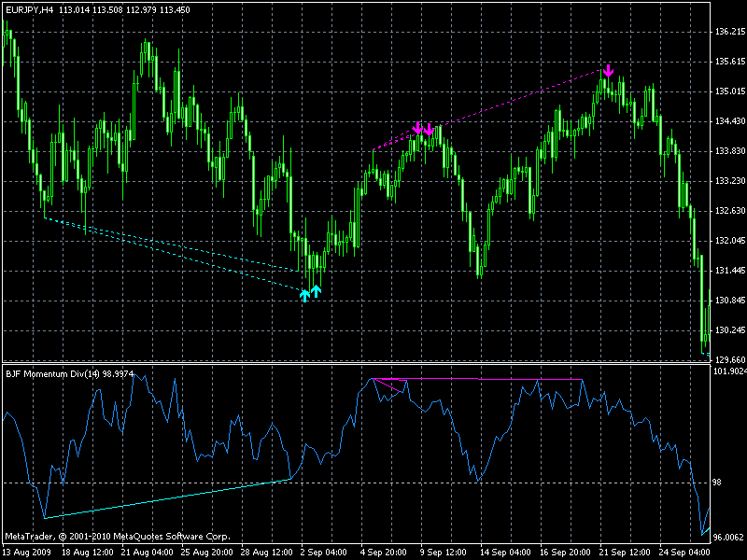The image size is (747, 560).
Task: Click the 130.845 price scale label
Action: (730, 301)
